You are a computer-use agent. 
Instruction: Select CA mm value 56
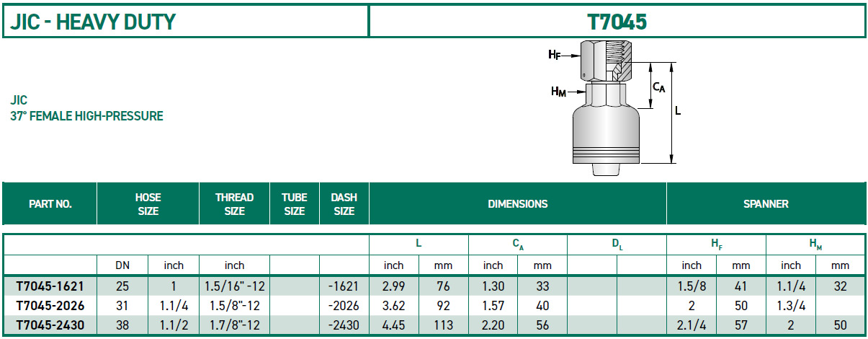(542, 325)
